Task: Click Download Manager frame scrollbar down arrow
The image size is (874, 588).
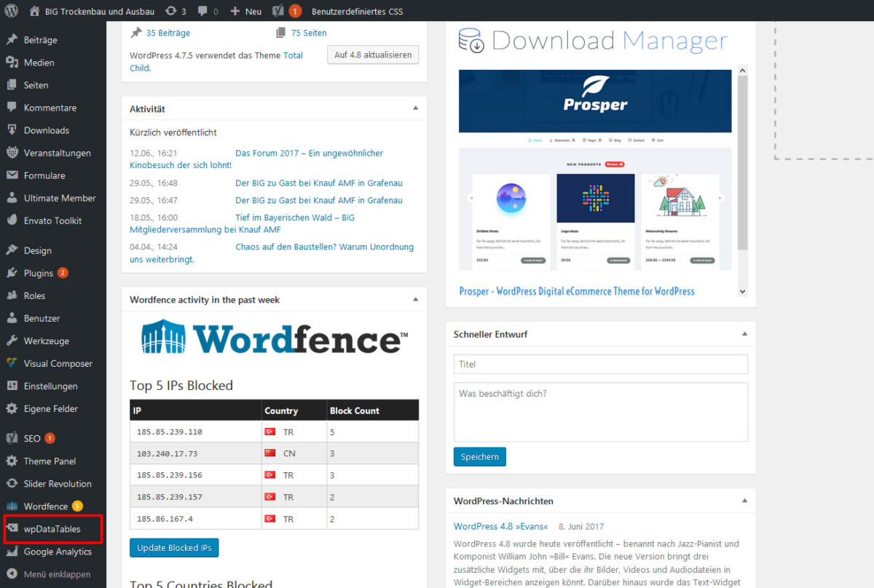Action: [x=742, y=291]
